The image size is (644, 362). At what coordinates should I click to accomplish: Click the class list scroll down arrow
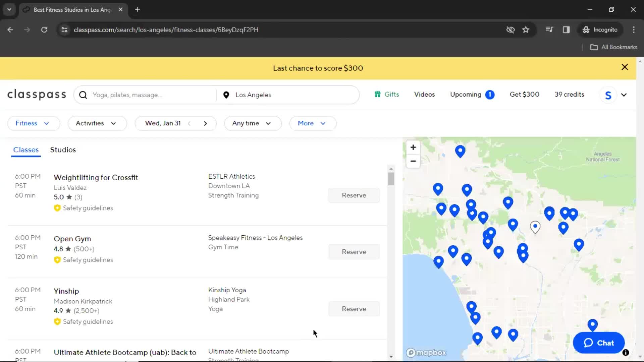pyautogui.click(x=391, y=357)
